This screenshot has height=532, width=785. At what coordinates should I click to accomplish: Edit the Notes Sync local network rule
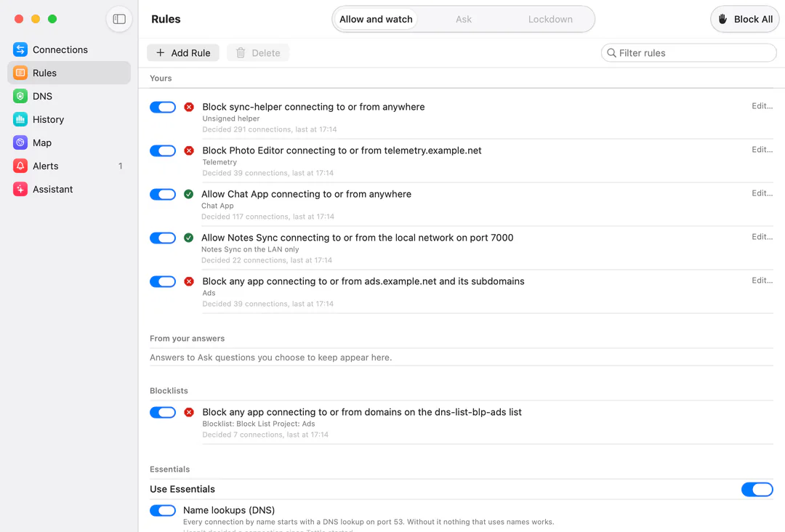tap(762, 237)
